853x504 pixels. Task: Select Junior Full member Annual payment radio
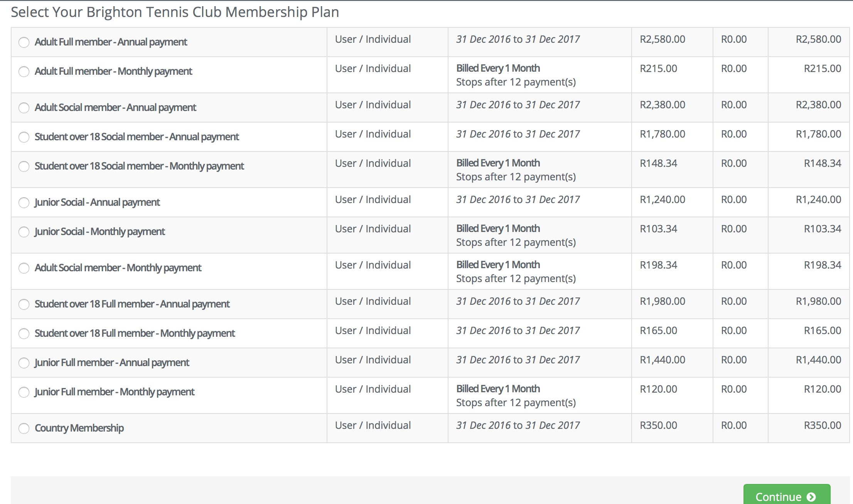click(24, 363)
